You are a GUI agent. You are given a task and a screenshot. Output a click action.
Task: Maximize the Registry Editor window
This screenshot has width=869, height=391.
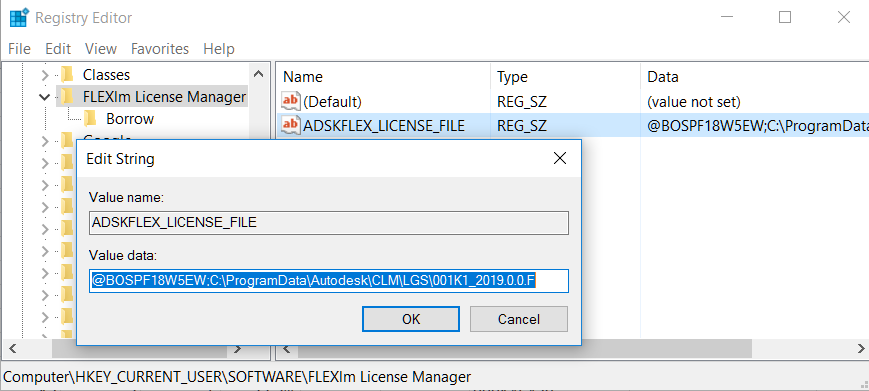(x=785, y=18)
